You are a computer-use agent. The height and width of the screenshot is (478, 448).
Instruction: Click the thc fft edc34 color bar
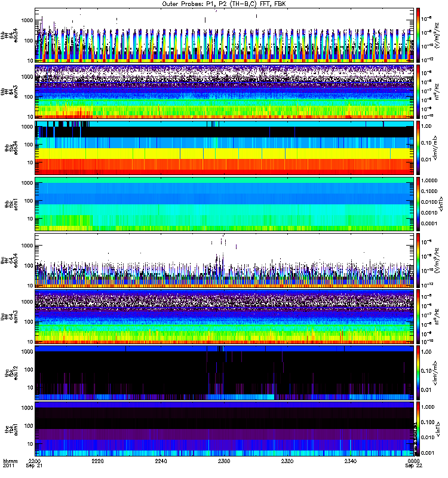point(419,259)
